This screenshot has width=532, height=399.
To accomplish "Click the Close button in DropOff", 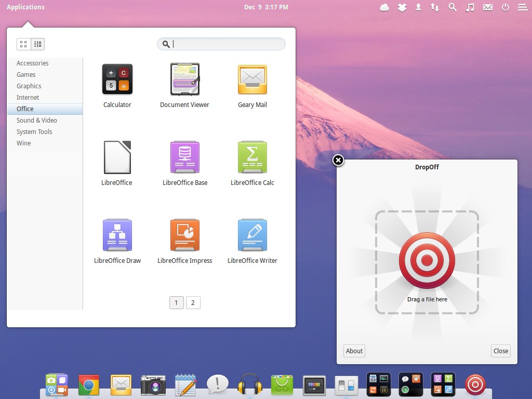I will [x=500, y=351].
